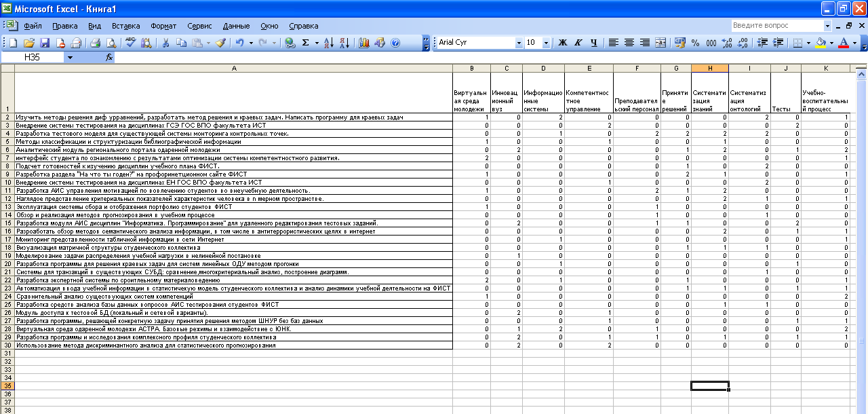The image size is (868, 414).
Task: Save the workbook with the floppy icon
Action: point(45,42)
